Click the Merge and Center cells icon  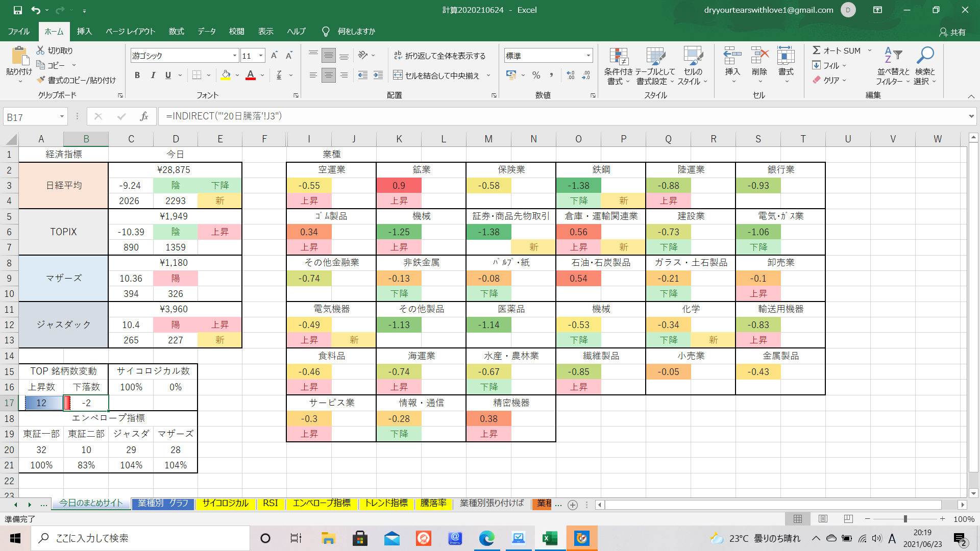pos(398,76)
